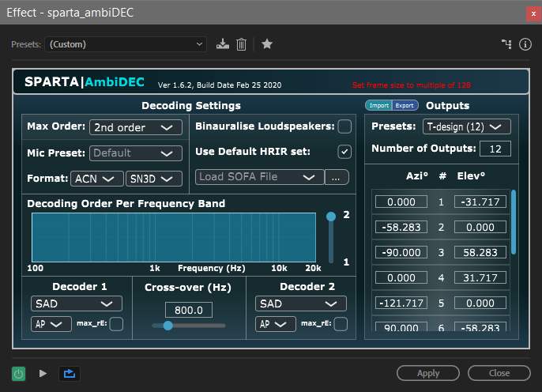Screen dimensions: 542x392
Task: Open effect info icon
Action: point(525,44)
